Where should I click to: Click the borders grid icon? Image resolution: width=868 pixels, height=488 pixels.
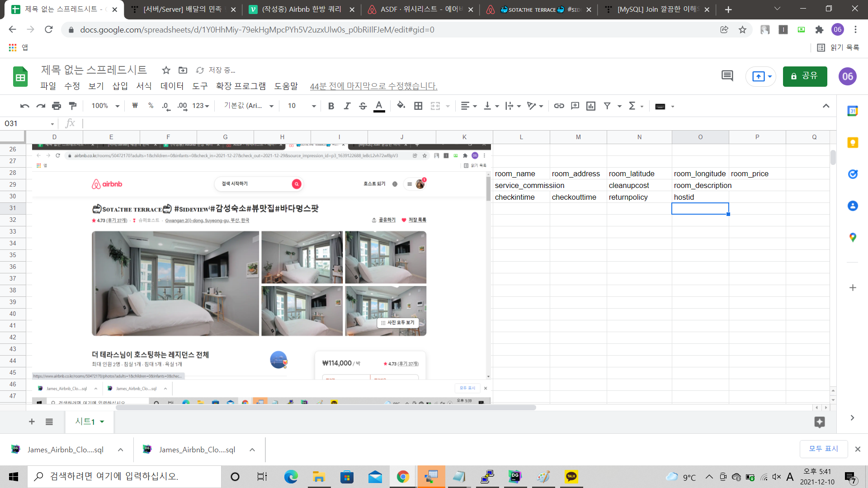418,106
